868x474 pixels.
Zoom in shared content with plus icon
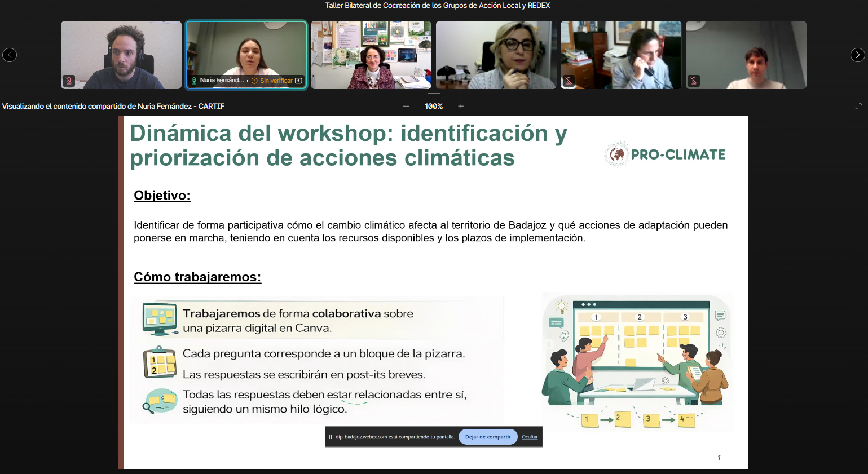point(461,106)
